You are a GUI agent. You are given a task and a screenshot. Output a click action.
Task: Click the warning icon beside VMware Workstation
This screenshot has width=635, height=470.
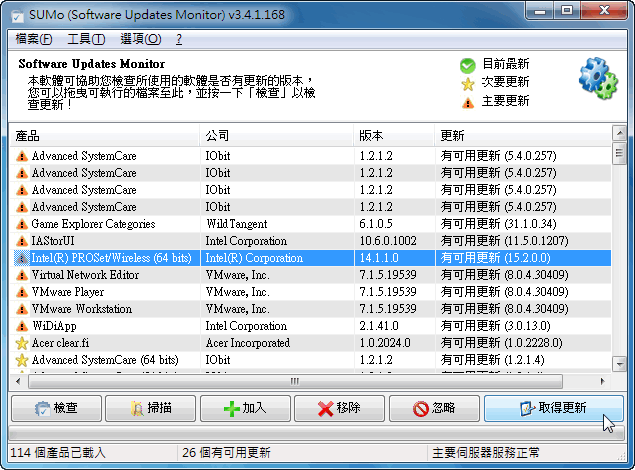coord(22,310)
